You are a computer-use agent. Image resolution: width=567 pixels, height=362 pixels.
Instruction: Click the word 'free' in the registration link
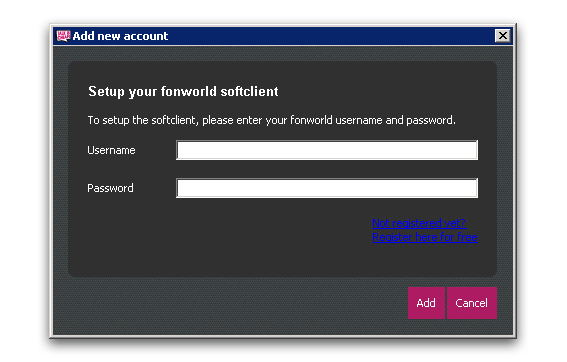[x=467, y=237]
